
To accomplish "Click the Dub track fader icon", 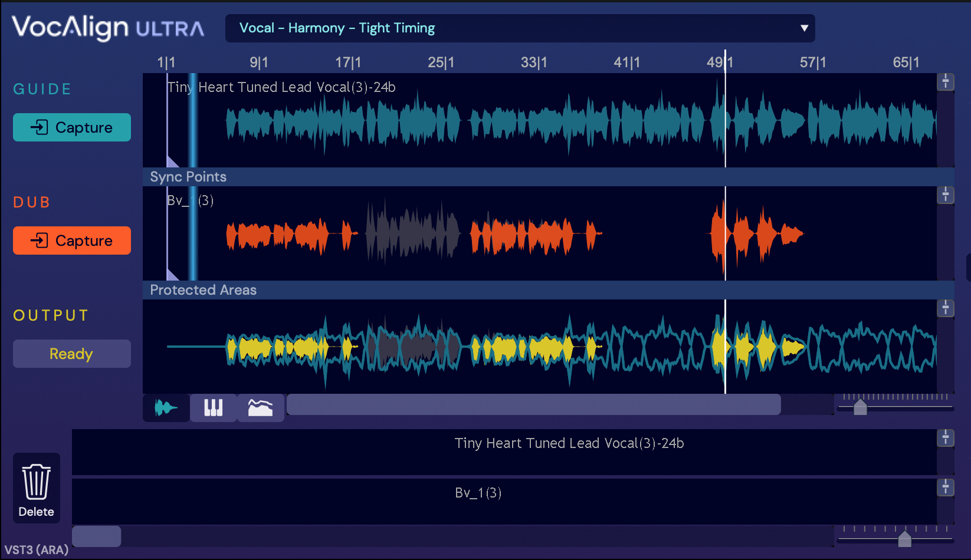I will pos(946,195).
